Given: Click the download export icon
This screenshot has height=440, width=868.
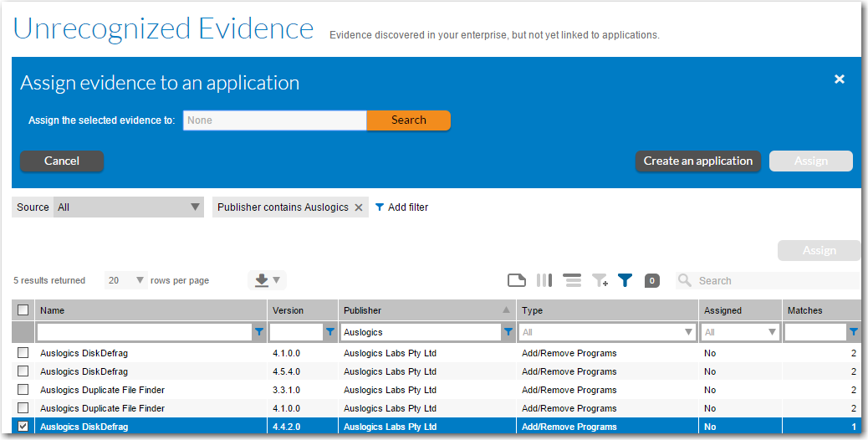Looking at the screenshot, I should tap(262, 280).
